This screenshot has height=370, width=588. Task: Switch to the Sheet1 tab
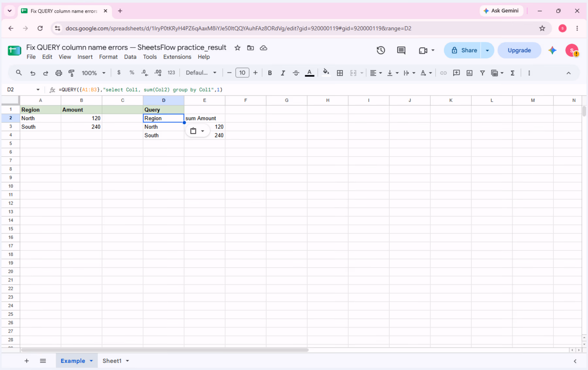pyautogui.click(x=112, y=361)
